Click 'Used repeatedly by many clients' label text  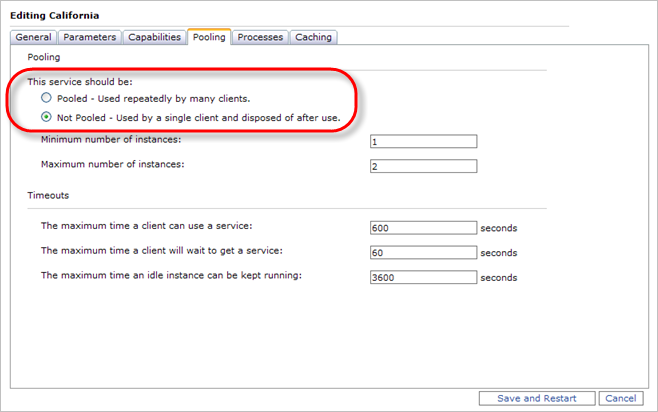click(174, 99)
